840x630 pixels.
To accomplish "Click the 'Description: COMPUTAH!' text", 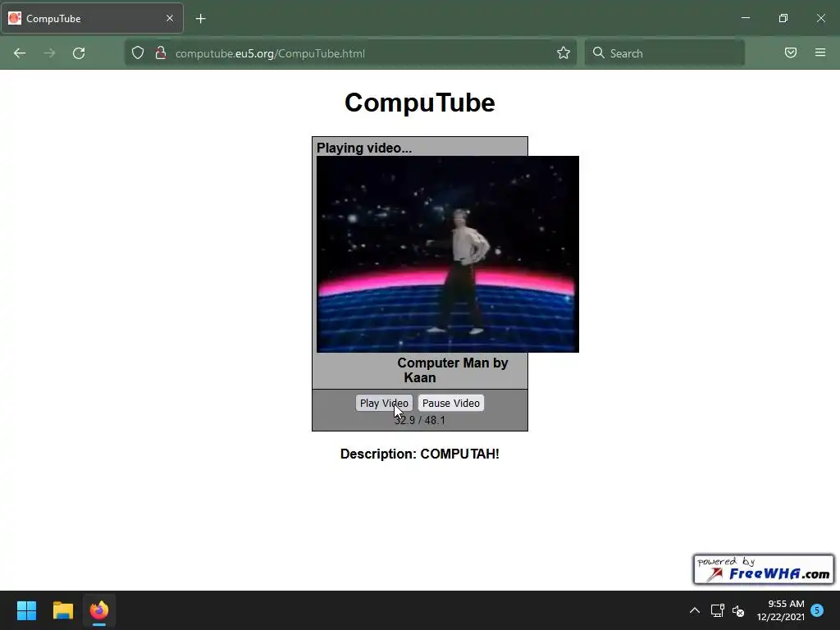I will coord(419,454).
